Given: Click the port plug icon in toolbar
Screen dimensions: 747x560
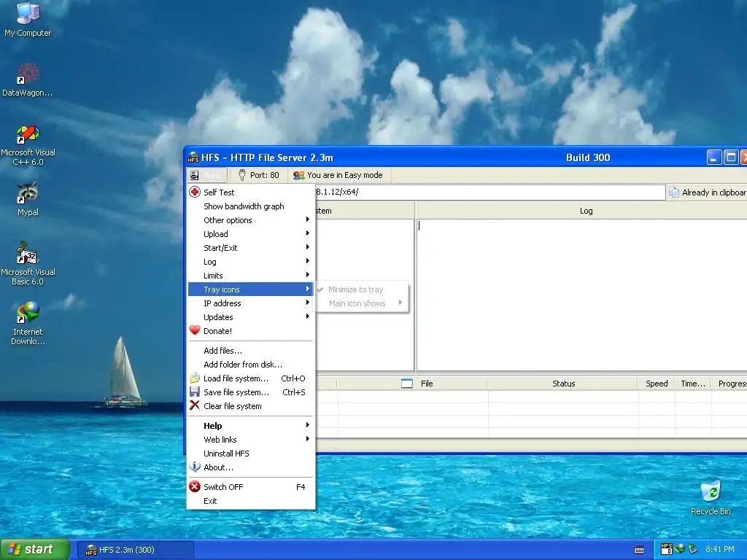Looking at the screenshot, I should coord(242,175).
